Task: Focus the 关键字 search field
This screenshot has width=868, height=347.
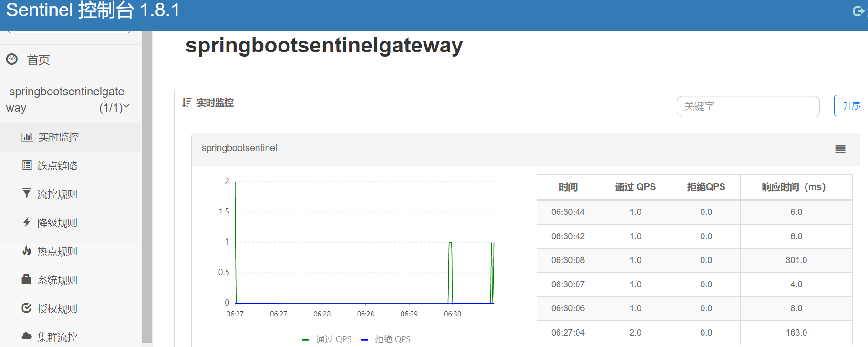Action: (748, 106)
